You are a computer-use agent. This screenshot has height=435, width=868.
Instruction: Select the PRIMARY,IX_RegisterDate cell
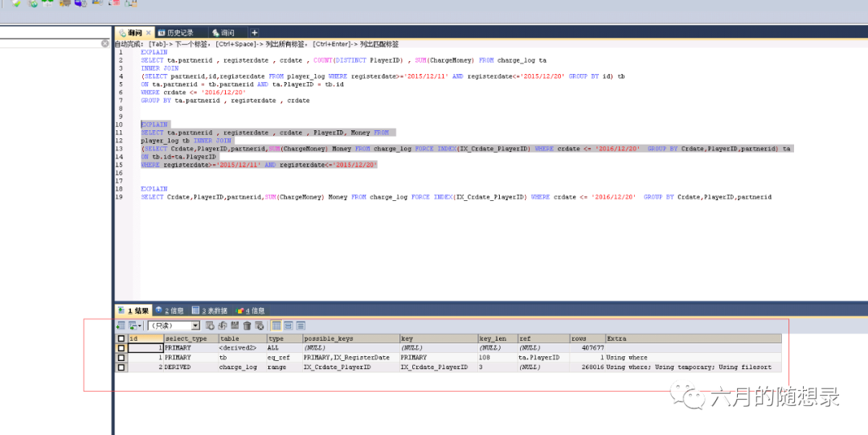tap(351, 358)
